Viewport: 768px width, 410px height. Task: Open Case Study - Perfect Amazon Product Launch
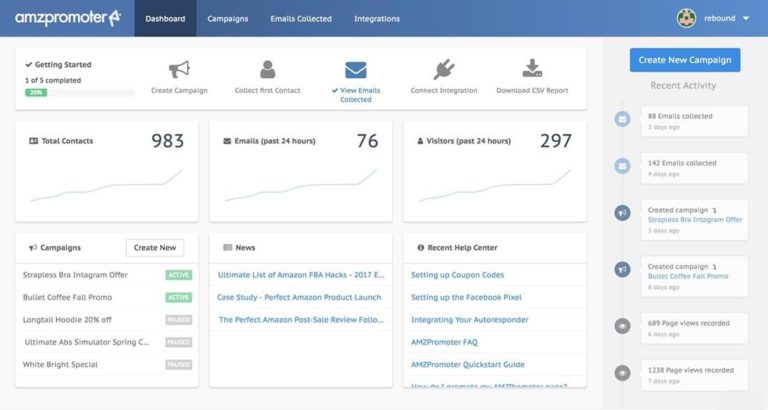299,297
